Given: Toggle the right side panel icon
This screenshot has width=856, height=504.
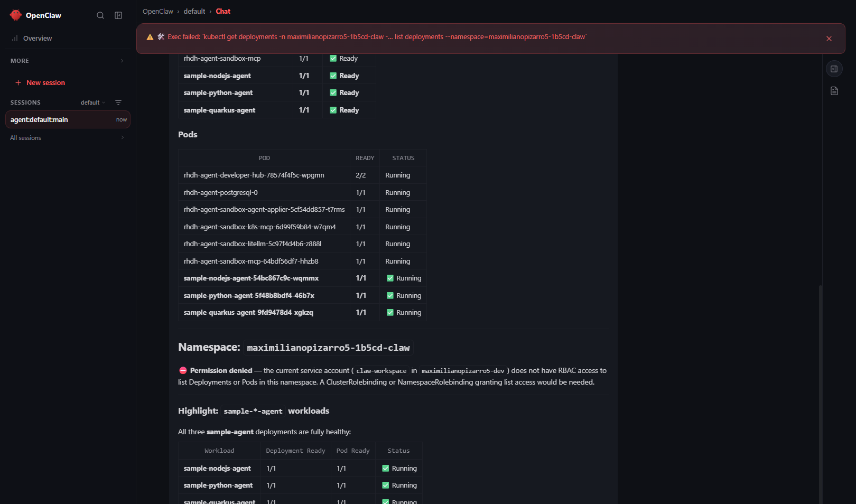Looking at the screenshot, I should click(834, 69).
